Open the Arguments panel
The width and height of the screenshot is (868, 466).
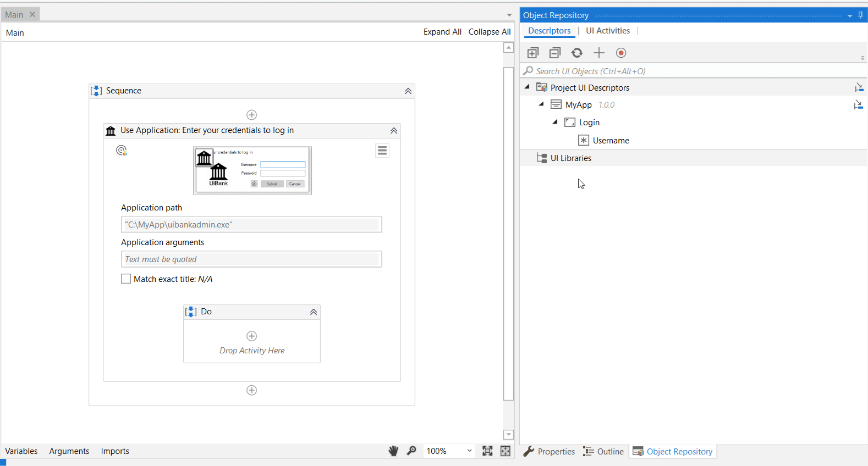point(69,451)
